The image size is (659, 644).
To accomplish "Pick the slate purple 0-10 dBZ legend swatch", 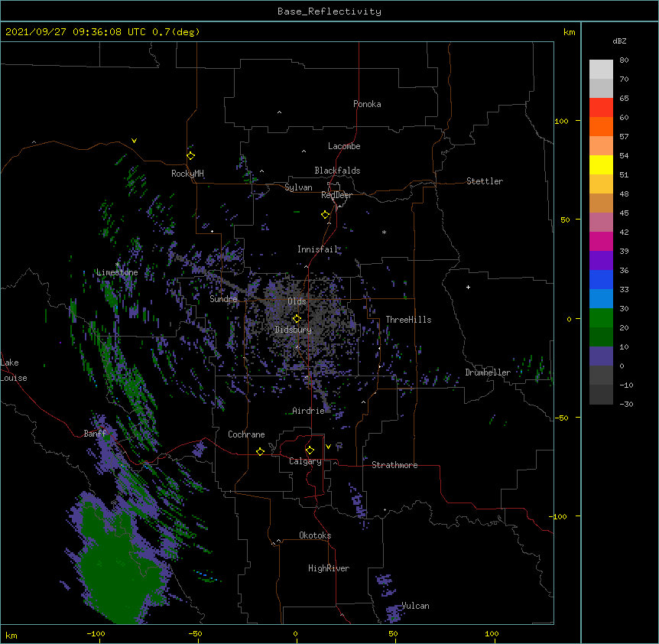I will (x=601, y=356).
